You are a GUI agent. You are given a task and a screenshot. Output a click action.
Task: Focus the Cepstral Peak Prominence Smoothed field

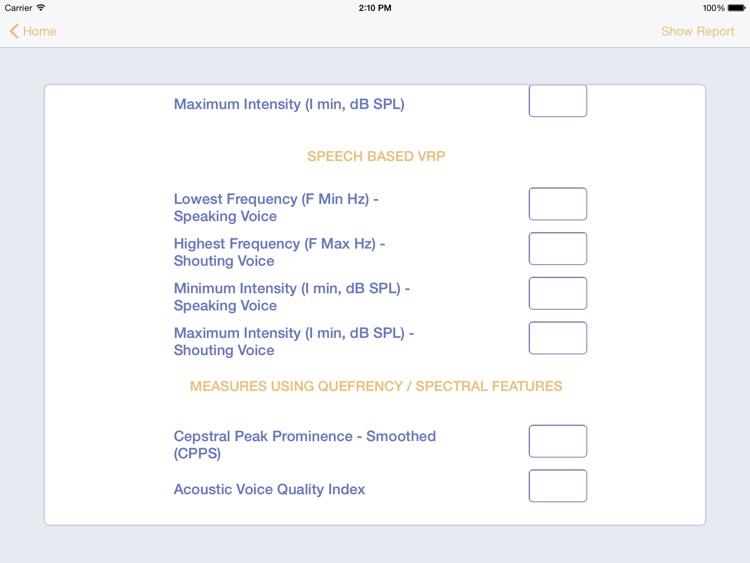click(558, 441)
